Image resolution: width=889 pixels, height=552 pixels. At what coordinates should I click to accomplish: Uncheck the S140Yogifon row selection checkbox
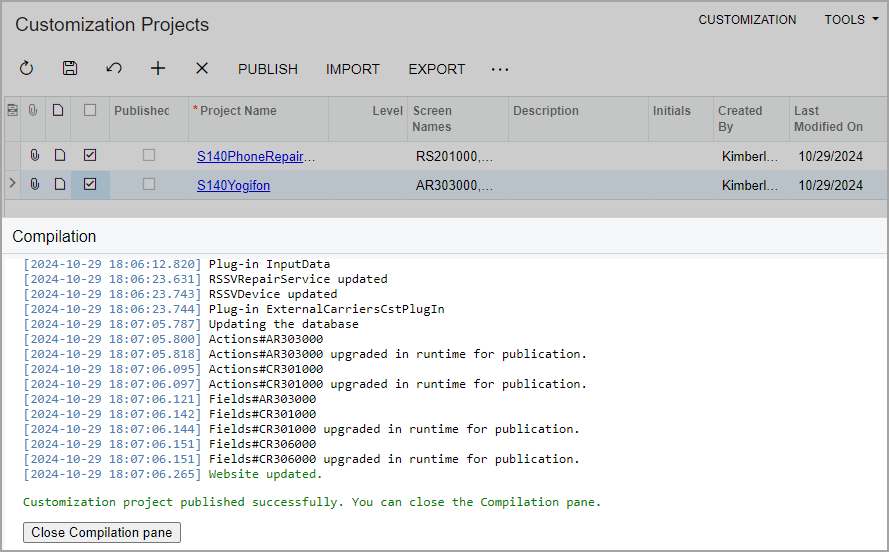click(90, 185)
